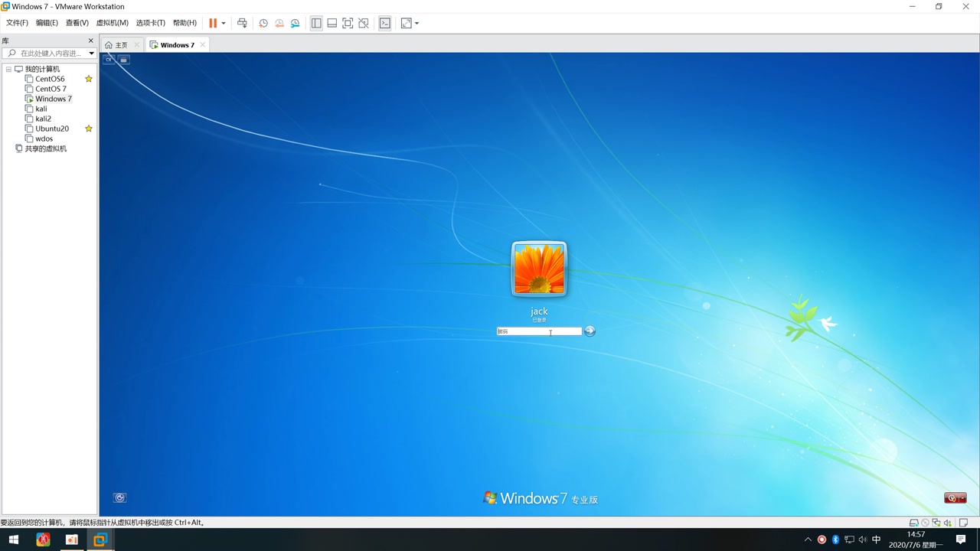Collapse the 我的计算机 tree node
980x551 pixels.
pos(8,69)
